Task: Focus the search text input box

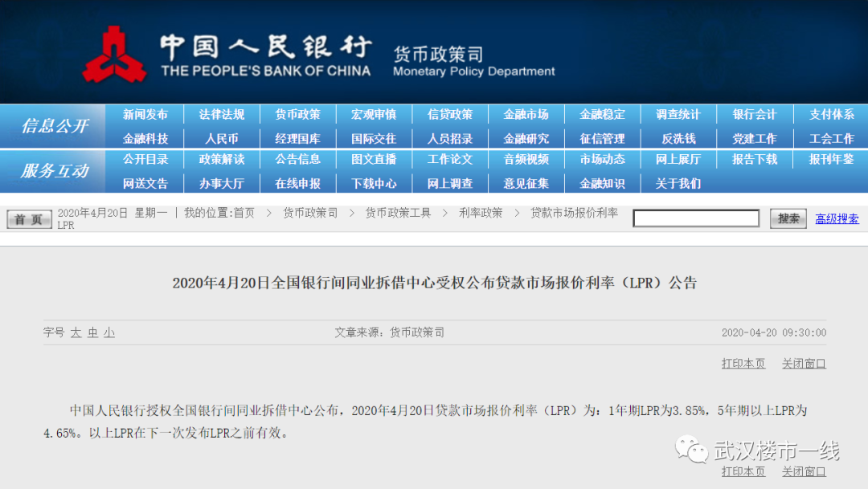Action: (x=696, y=218)
